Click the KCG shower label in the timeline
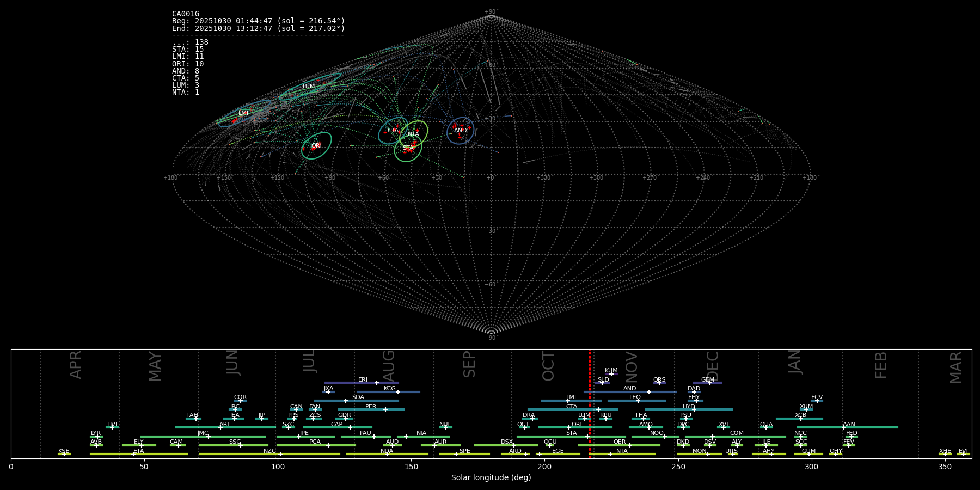The height and width of the screenshot is (490, 980). (390, 389)
